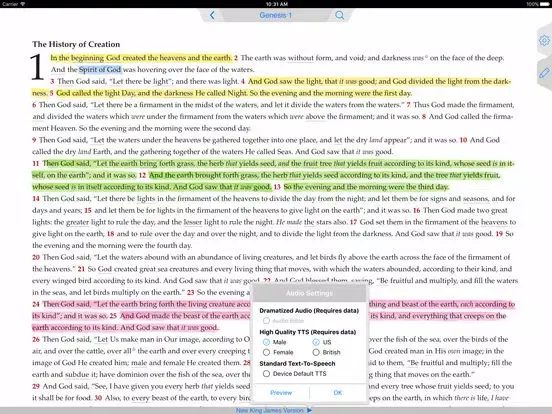Open settings via the gear icon
This screenshot has width=552, height=414.
tap(544, 41)
